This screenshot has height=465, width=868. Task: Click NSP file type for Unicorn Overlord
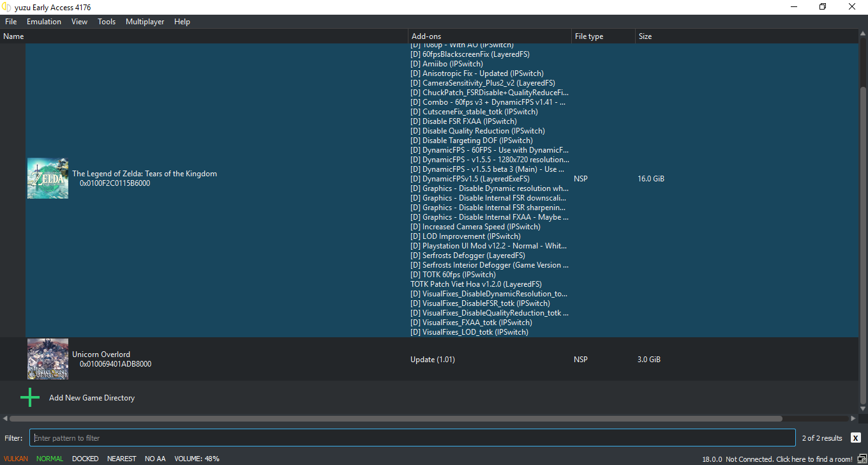click(x=581, y=360)
